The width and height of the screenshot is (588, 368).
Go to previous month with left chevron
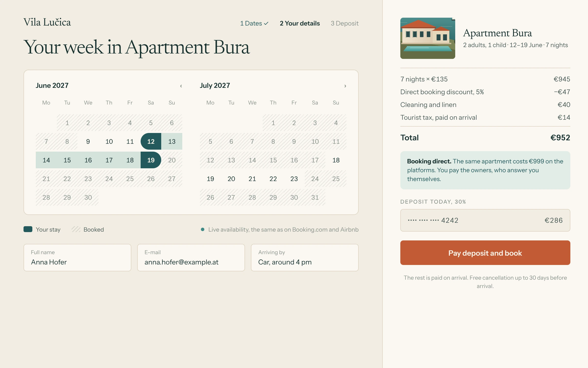coord(181,86)
